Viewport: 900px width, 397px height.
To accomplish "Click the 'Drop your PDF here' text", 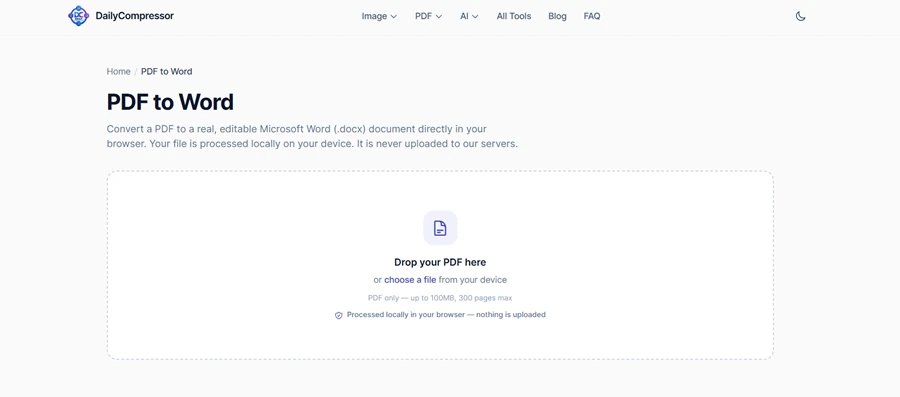I will click(440, 262).
